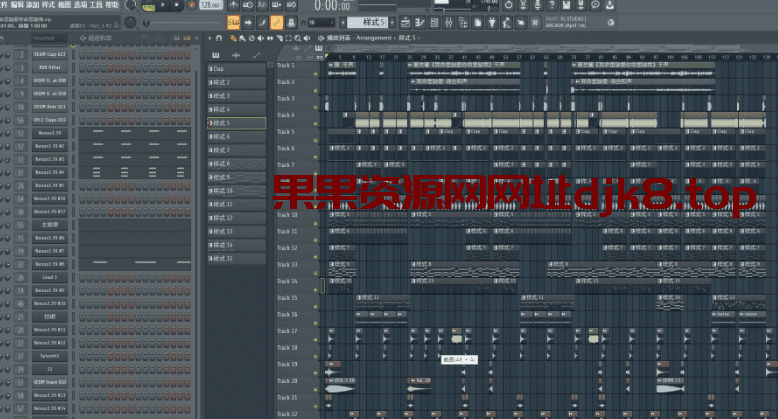
Task: Open the pattern selector showing 样式 5
Action: click(368, 22)
